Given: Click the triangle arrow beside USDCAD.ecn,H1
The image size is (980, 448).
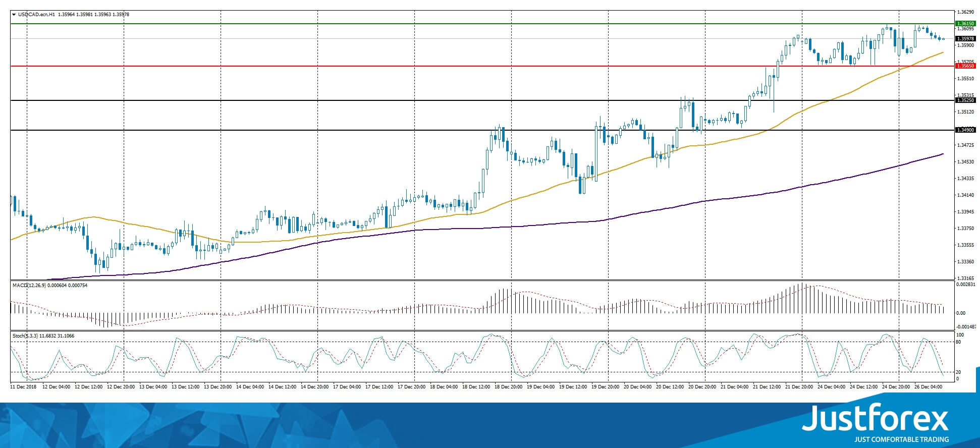Looking at the screenshot, I should pyautogui.click(x=14, y=15).
